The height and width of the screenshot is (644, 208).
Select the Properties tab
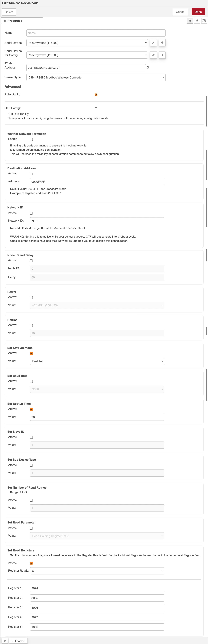22,21
